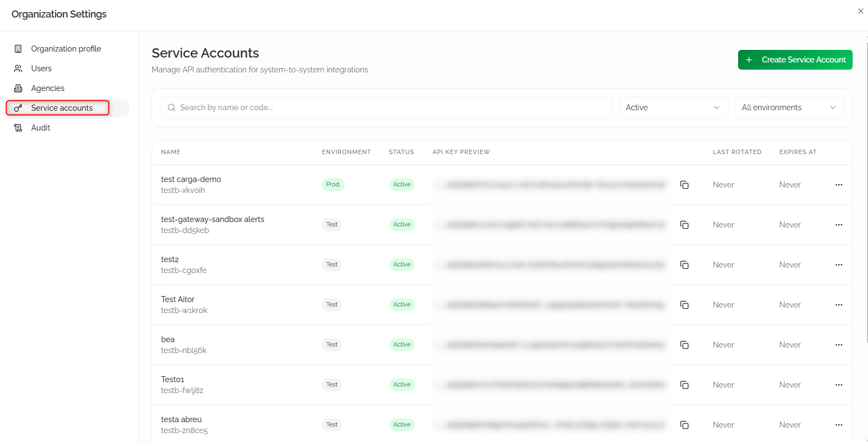Screen dimensions: 868x443
Task: Copy API key for Testo1 account
Action: (684, 385)
